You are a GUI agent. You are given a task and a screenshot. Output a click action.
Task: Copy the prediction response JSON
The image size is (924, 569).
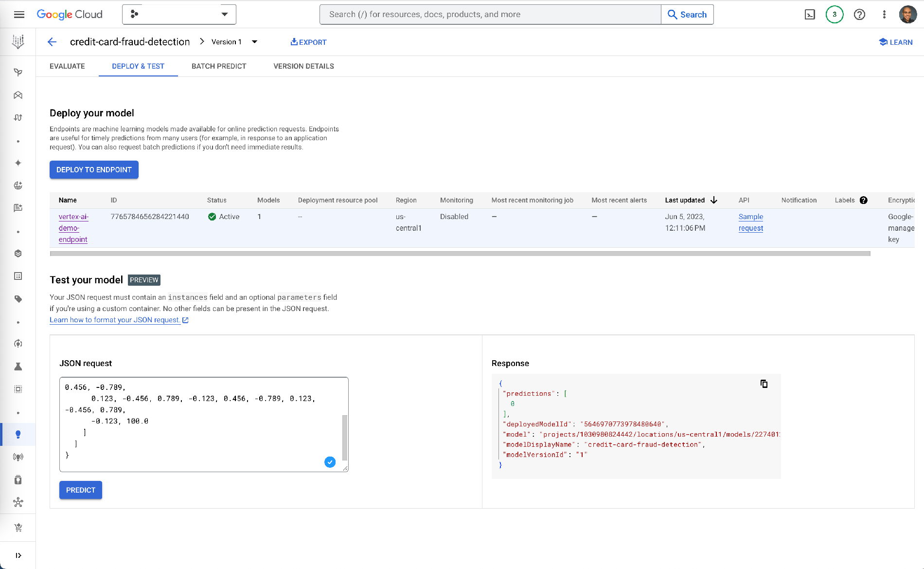click(764, 384)
